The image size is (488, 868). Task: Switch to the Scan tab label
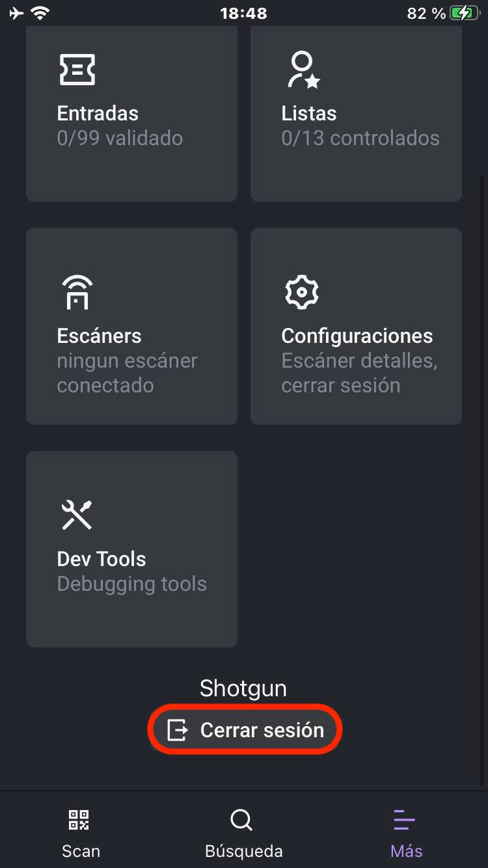[x=81, y=851]
